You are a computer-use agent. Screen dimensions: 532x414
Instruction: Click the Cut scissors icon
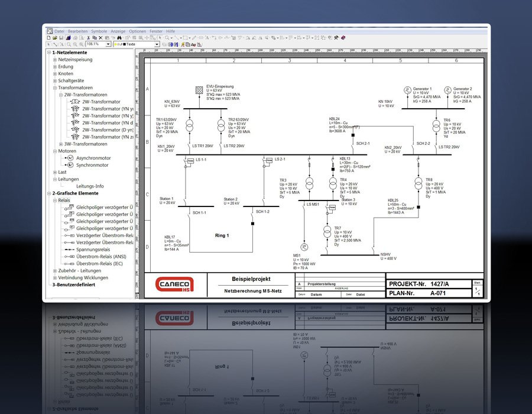[88, 38]
